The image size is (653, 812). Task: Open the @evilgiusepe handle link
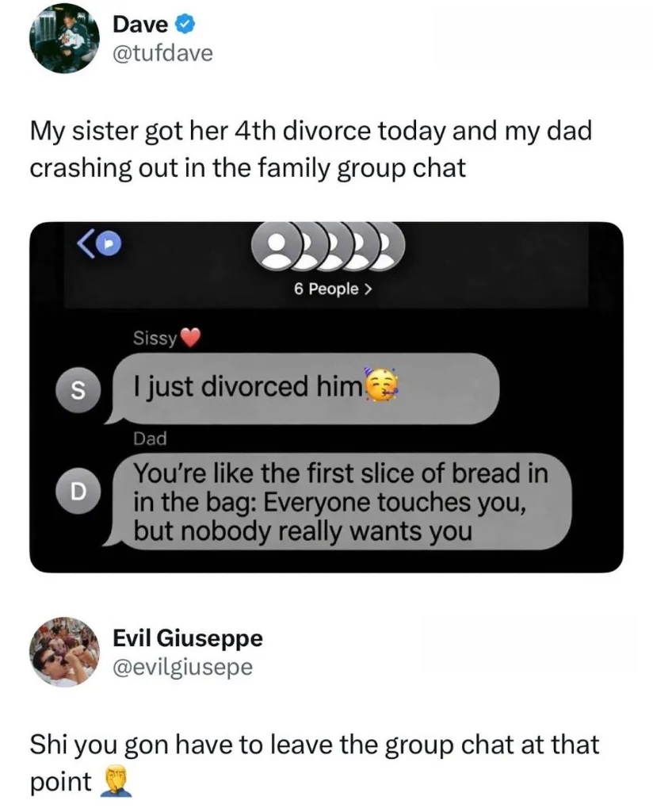(182, 667)
